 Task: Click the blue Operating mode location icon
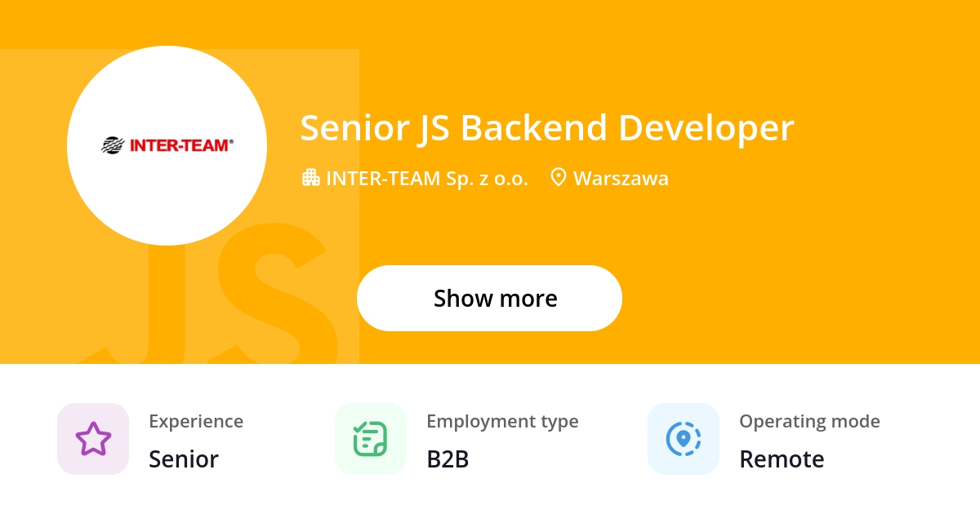(x=684, y=439)
